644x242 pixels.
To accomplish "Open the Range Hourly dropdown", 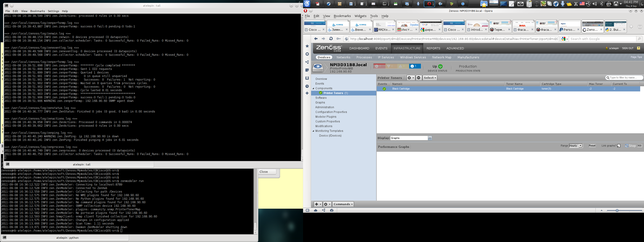I will pyautogui.click(x=576, y=146).
